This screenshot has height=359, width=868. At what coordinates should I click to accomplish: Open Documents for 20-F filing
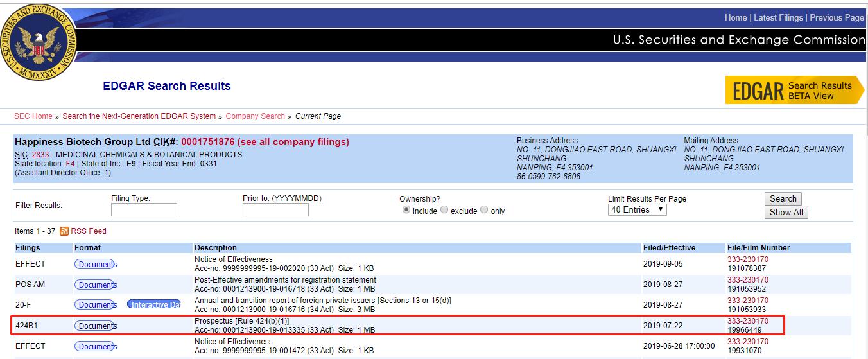click(x=96, y=305)
